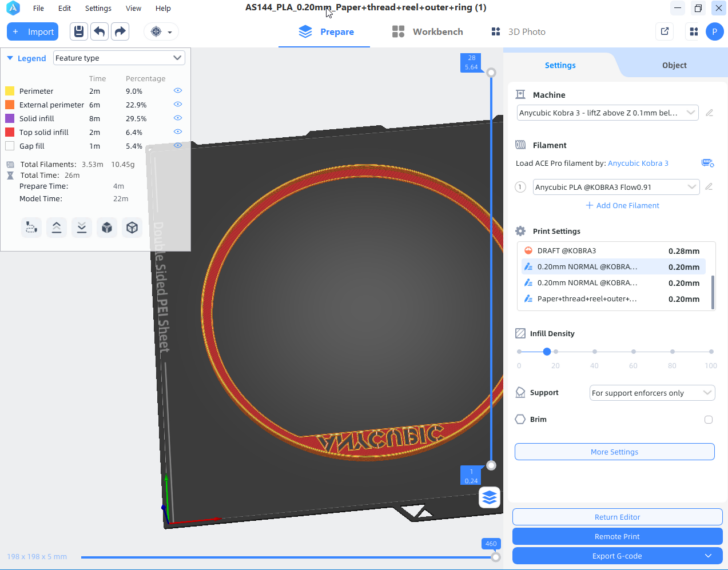The width and height of the screenshot is (728, 570).
Task: Click the purple Solid infill swatch
Action: [10, 118]
